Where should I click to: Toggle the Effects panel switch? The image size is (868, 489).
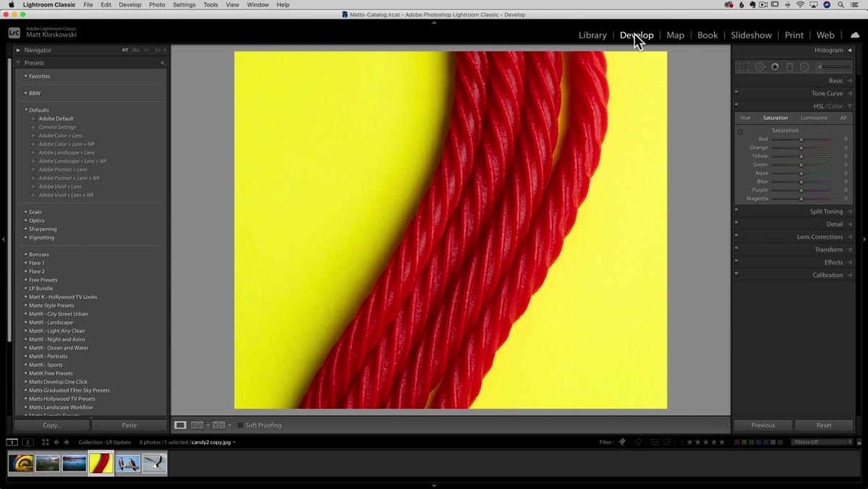736,260
